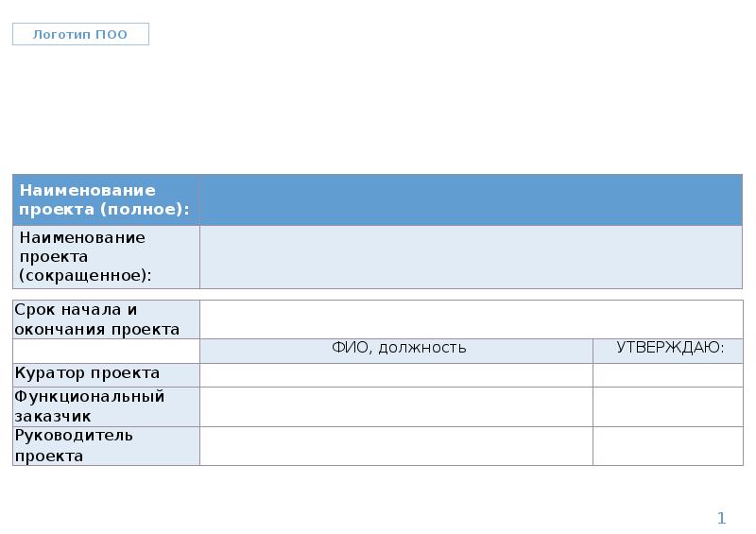Image resolution: width=756 pixels, height=534 pixels.
Task: Click the ФИО field for Функциональный заказчик
Action: [x=397, y=406]
